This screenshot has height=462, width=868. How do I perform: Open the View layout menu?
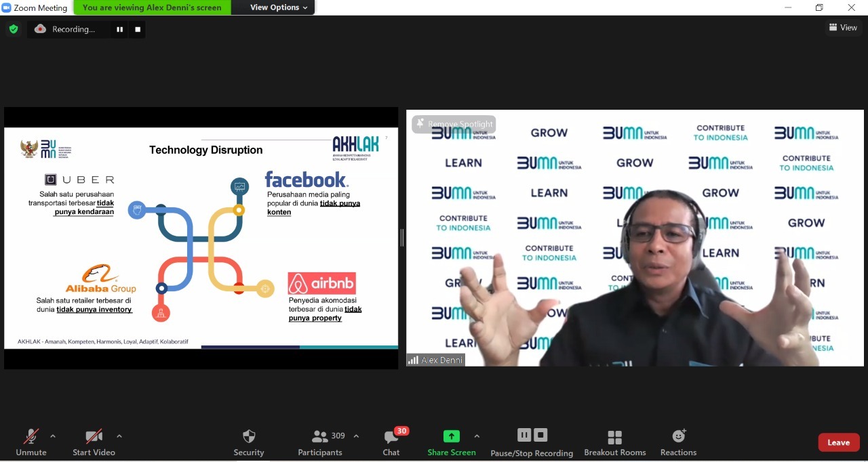[843, 28]
